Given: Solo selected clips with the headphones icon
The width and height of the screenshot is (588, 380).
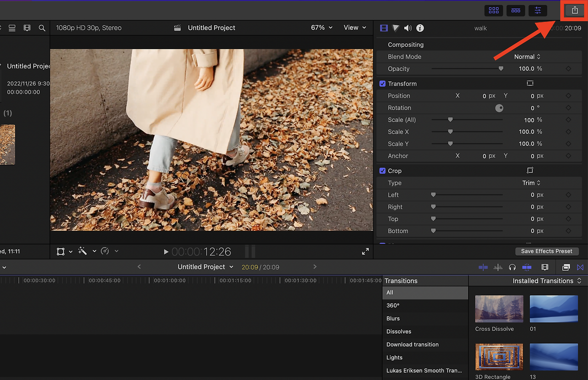Looking at the screenshot, I should point(513,267).
